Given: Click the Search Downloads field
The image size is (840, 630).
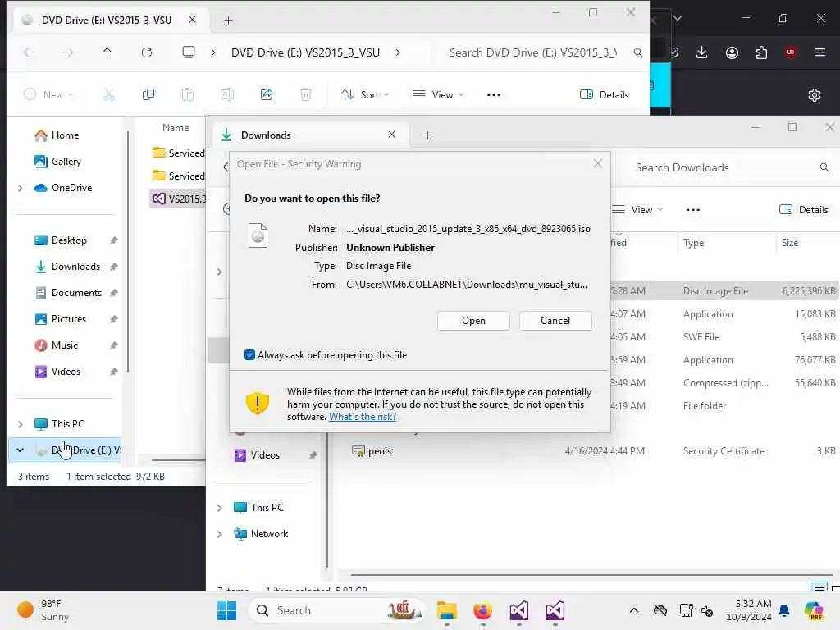Looking at the screenshot, I should tap(728, 167).
